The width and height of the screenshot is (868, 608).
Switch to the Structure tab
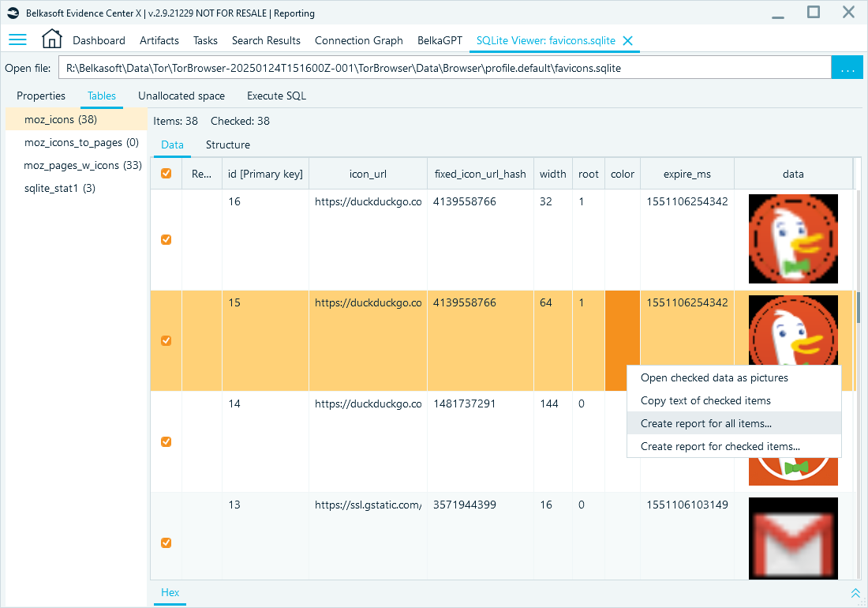pyautogui.click(x=227, y=144)
